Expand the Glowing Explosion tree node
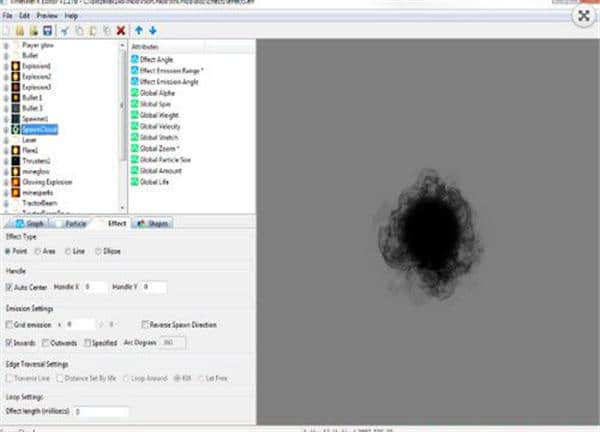Image resolution: width=600 pixels, height=432 pixels. coord(8,183)
